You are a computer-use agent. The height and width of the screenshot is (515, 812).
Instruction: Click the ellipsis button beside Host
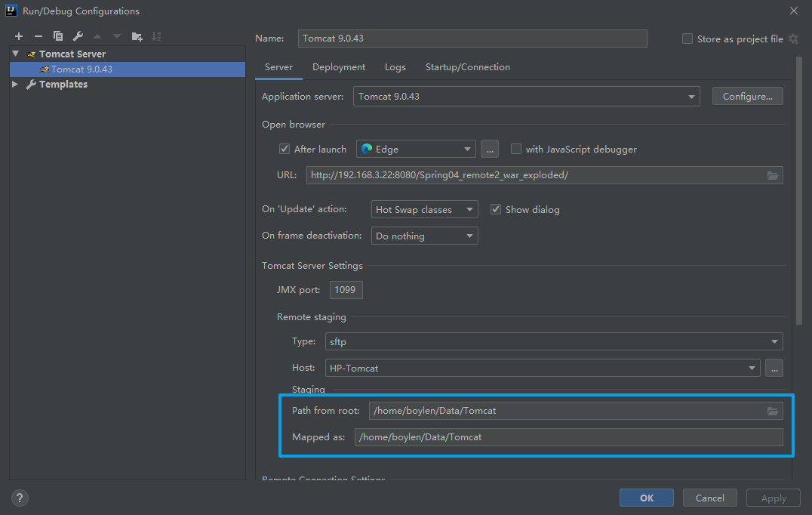[774, 369]
